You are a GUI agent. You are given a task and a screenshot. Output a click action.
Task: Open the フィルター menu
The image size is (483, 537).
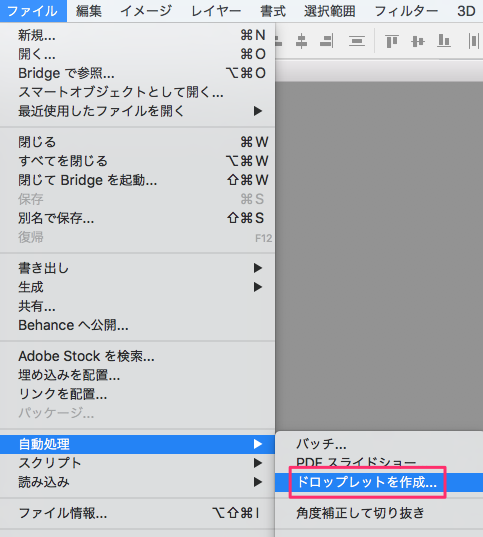tap(406, 11)
